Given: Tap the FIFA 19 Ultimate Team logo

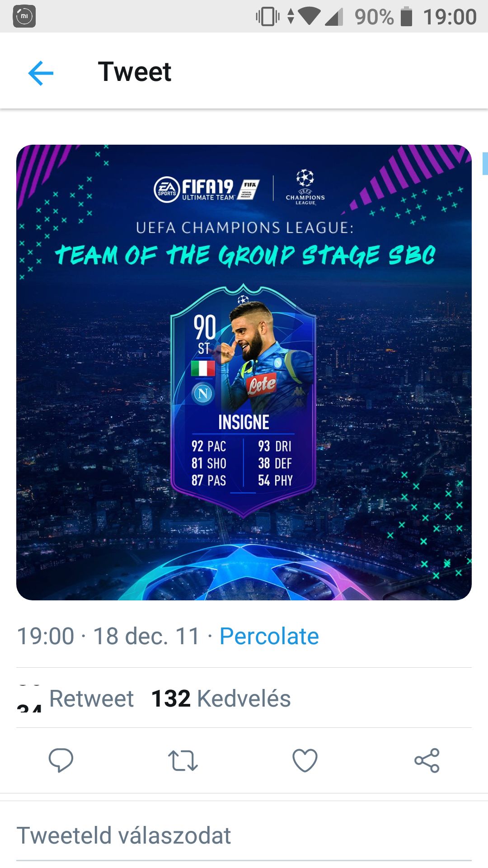Looking at the screenshot, I should [207, 189].
